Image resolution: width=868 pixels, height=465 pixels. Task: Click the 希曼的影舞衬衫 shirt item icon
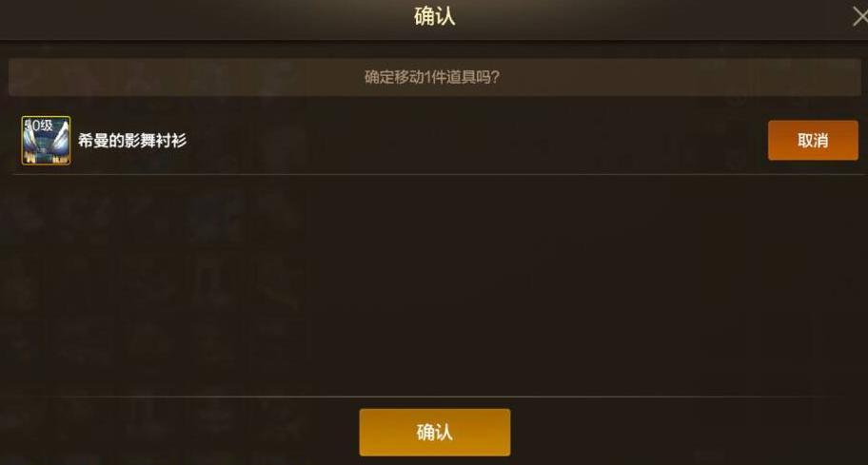pyautogui.click(x=46, y=141)
